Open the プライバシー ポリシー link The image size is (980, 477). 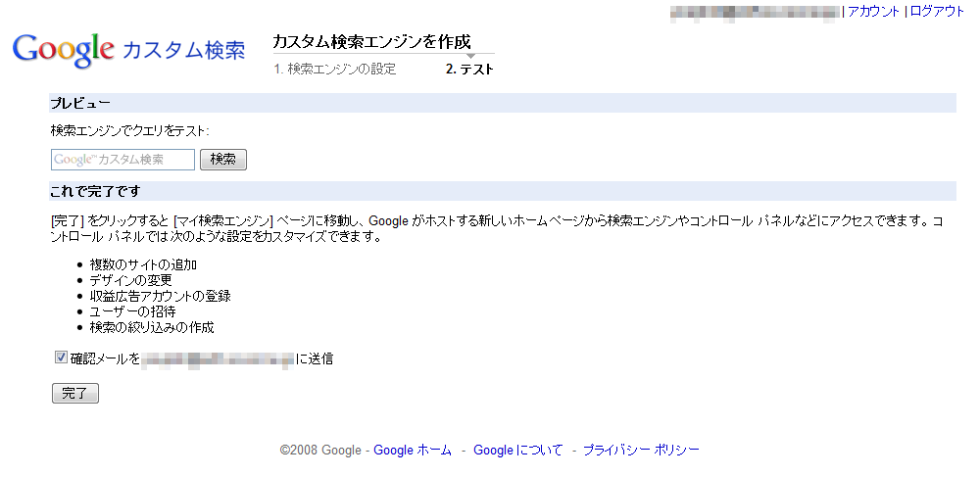click(641, 451)
